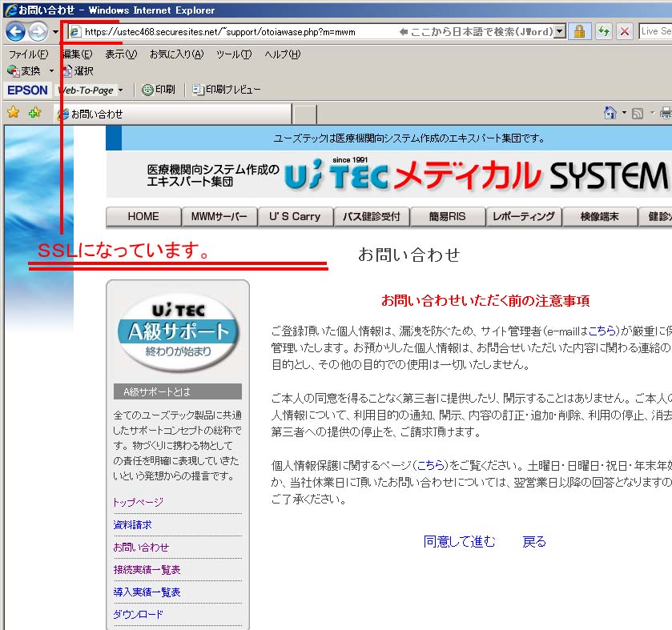Click the 導入実績一覧表 sidebar link
This screenshot has height=630, width=672.
(147, 592)
